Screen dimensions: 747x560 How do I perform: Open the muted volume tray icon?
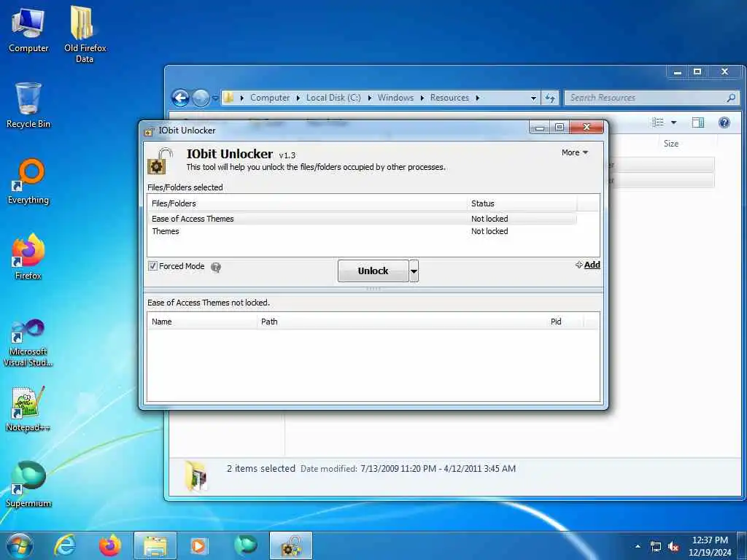click(673, 547)
